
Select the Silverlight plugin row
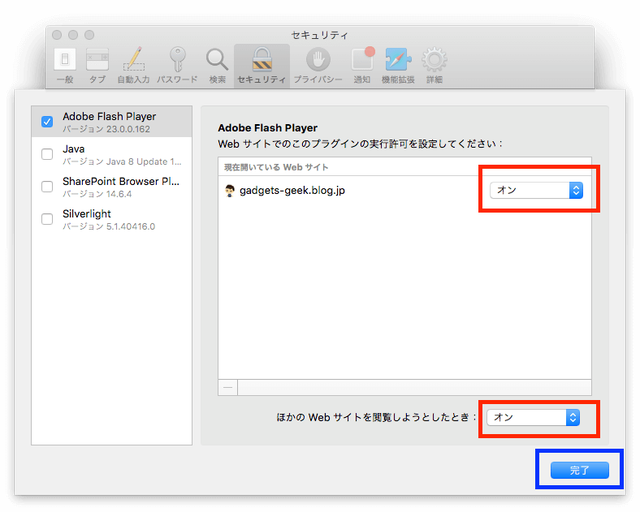[x=112, y=219]
